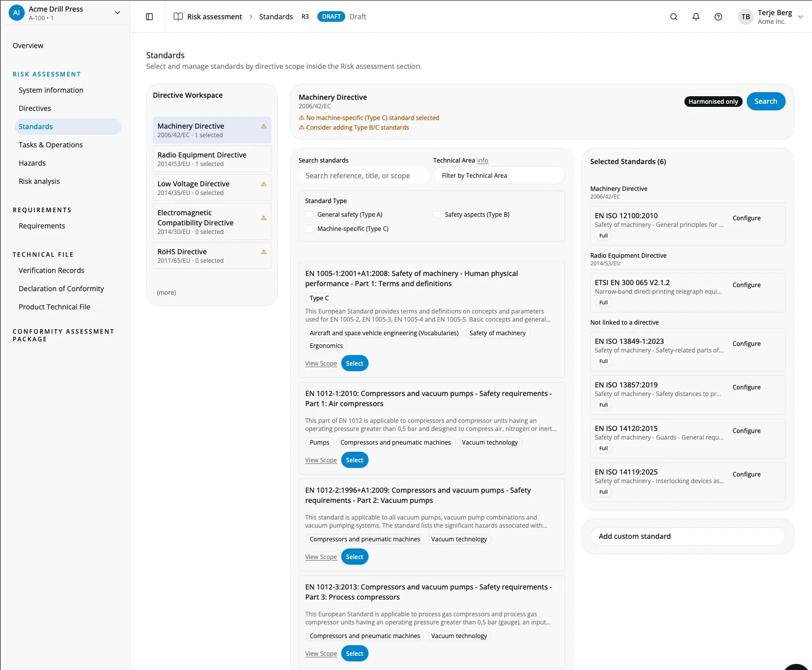
Task: Click the Vacuum technology tag on EN 1012-1:2010
Action: pyautogui.click(x=490, y=443)
